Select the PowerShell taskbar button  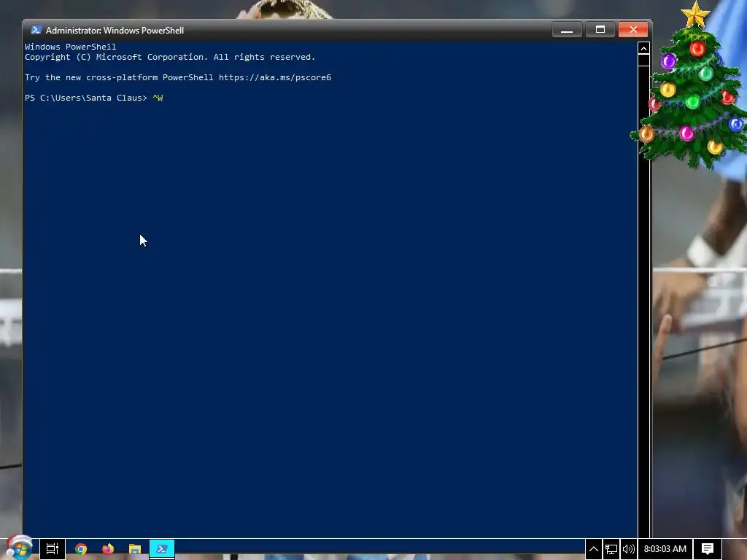(x=162, y=549)
